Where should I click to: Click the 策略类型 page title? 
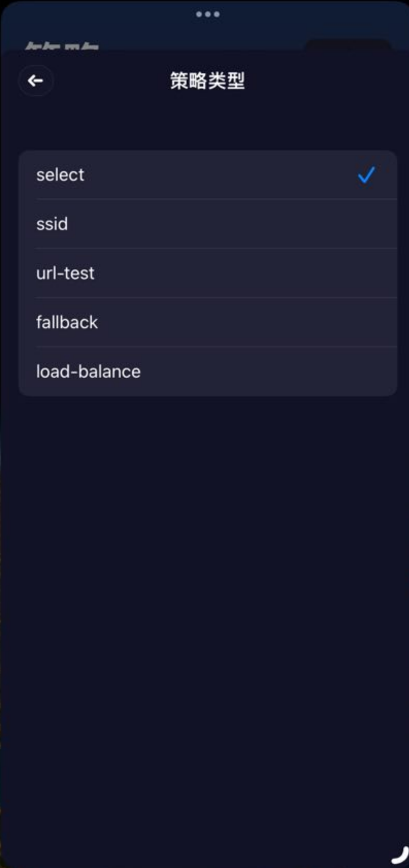pyautogui.click(x=207, y=81)
